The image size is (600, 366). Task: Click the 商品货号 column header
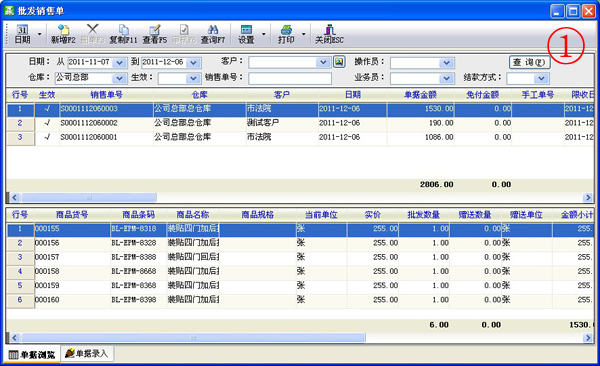(x=72, y=214)
